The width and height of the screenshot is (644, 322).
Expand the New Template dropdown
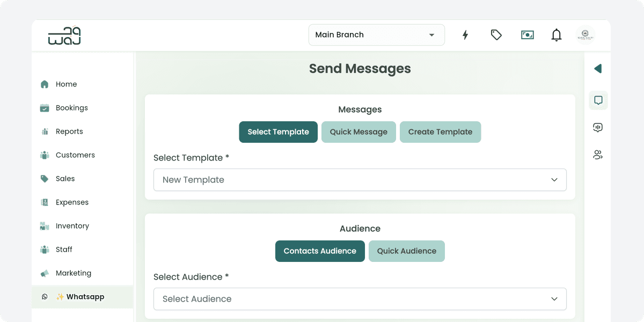click(x=360, y=180)
